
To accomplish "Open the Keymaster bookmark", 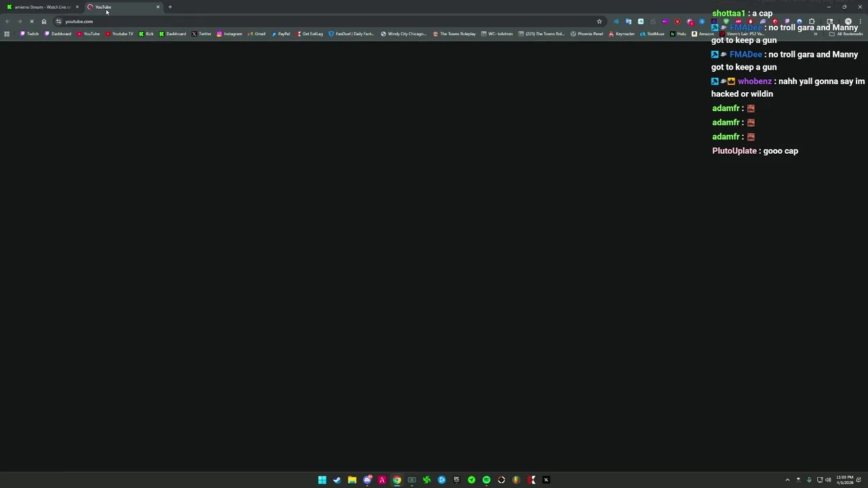I will pos(622,34).
